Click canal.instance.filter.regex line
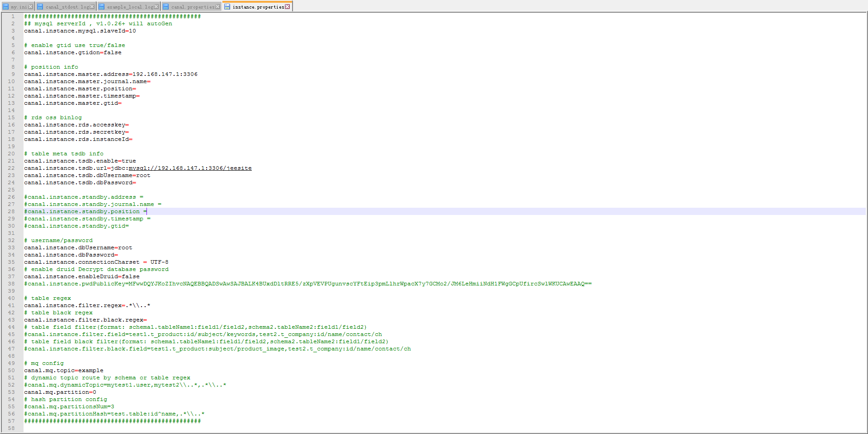This screenshot has height=434, width=868. click(87, 305)
